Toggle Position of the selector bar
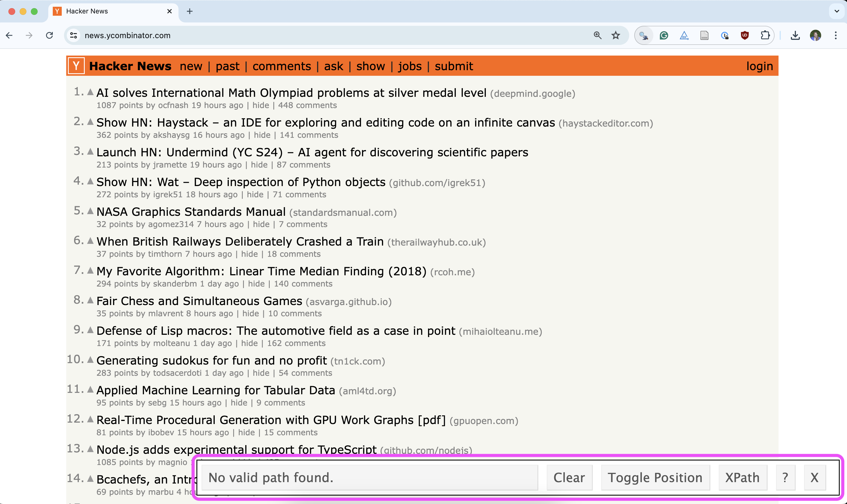The height and width of the screenshot is (504, 847). click(655, 478)
